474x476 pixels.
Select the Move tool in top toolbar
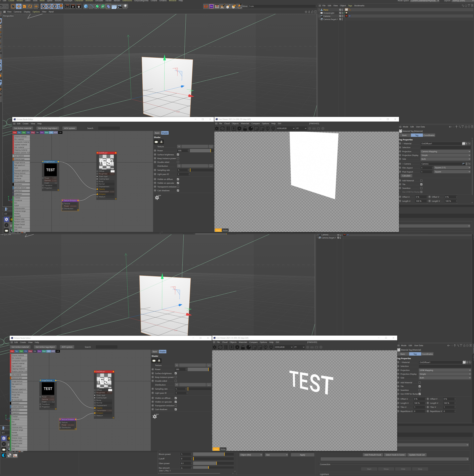(x=19, y=6)
